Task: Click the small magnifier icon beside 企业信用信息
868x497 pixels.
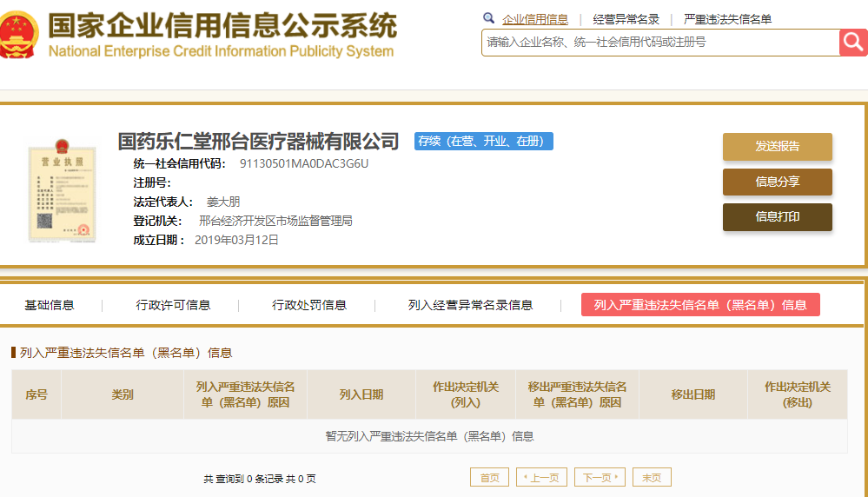Action: [x=489, y=18]
